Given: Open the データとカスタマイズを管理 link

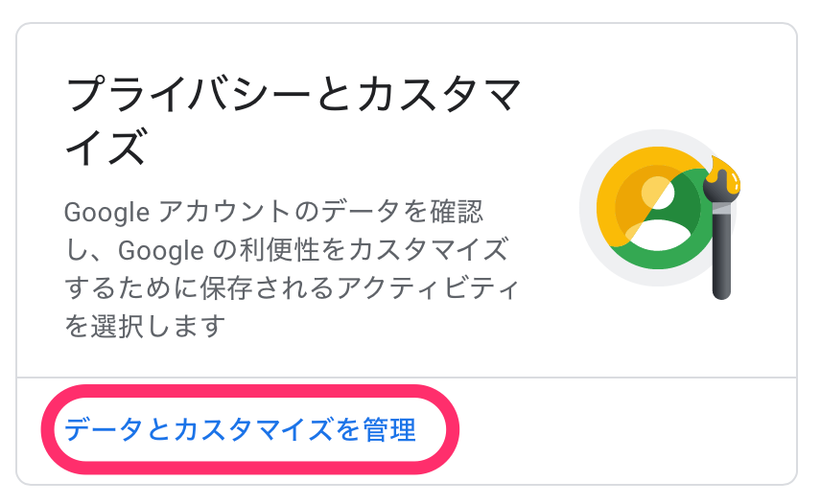Looking at the screenshot, I should pyautogui.click(x=240, y=430).
